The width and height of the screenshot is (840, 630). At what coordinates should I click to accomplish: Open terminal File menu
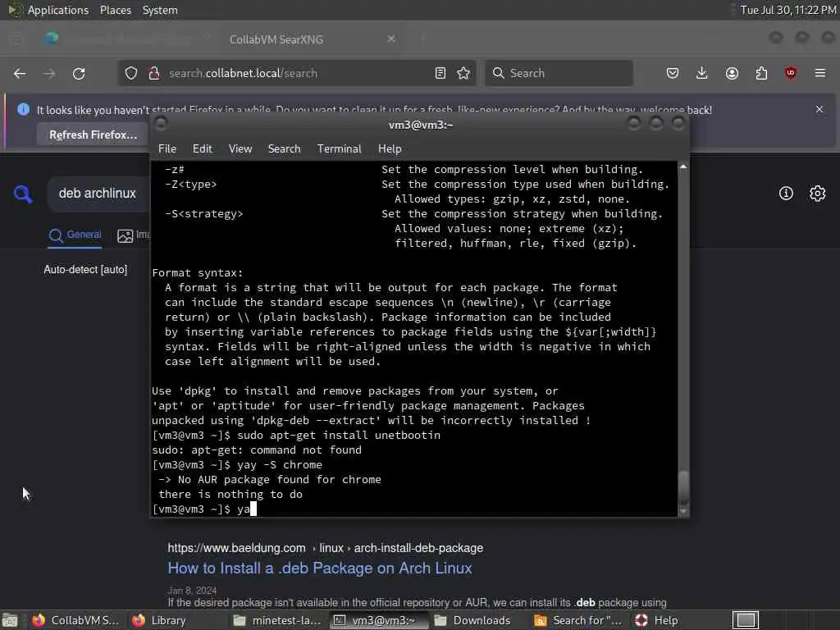167,149
